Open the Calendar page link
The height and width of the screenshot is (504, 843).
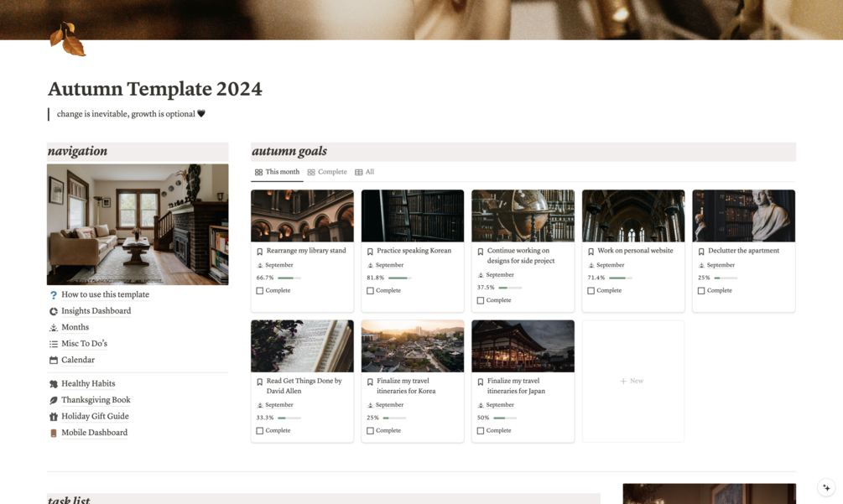coord(78,360)
